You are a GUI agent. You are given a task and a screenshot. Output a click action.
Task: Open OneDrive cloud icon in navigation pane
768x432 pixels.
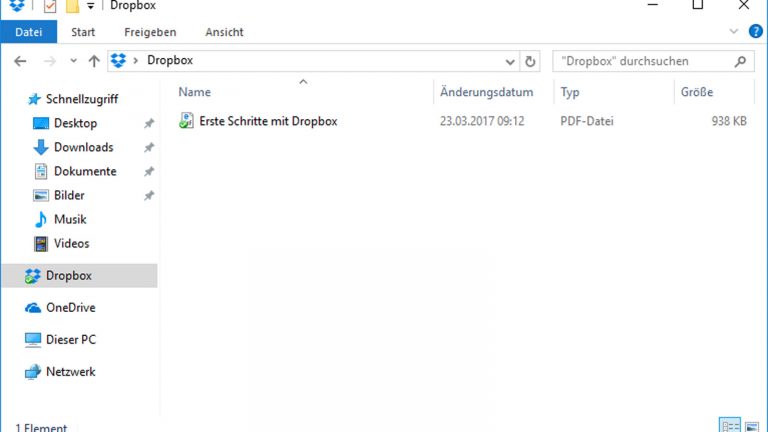coord(33,308)
